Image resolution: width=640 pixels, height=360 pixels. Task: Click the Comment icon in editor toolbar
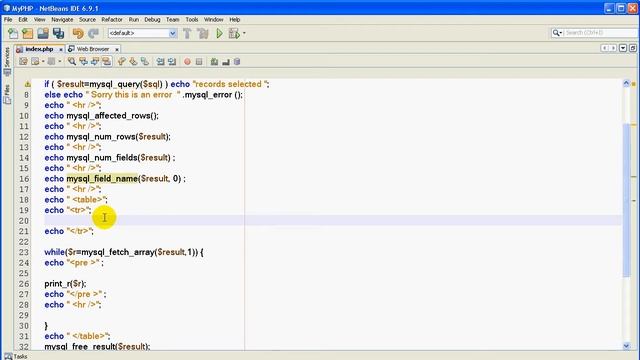coord(214,62)
